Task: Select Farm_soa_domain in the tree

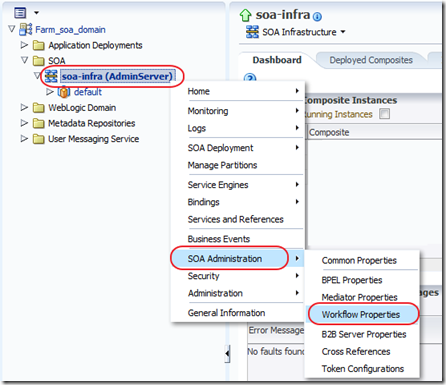Action: [70, 30]
